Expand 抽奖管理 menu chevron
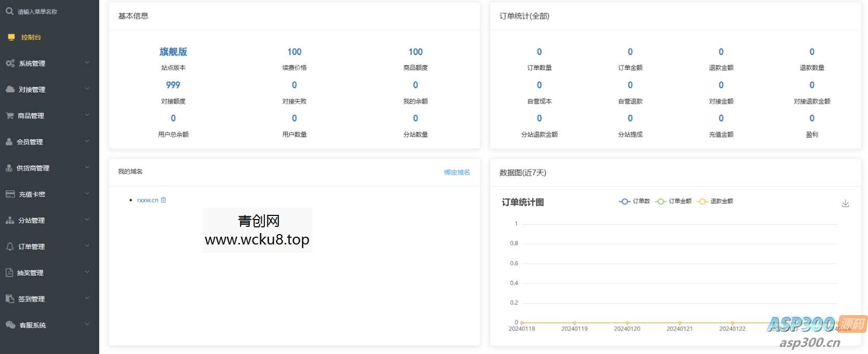The width and height of the screenshot is (868, 354). 87,272
